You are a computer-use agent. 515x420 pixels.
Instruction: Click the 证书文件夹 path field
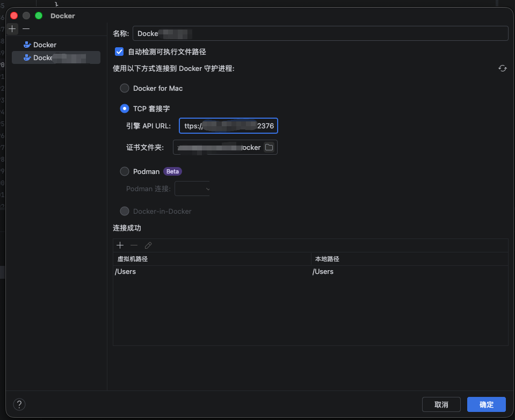point(219,148)
